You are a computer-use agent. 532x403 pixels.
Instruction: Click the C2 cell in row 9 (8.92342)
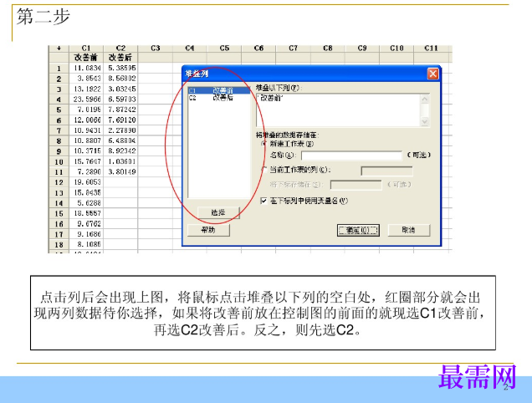[120, 151]
